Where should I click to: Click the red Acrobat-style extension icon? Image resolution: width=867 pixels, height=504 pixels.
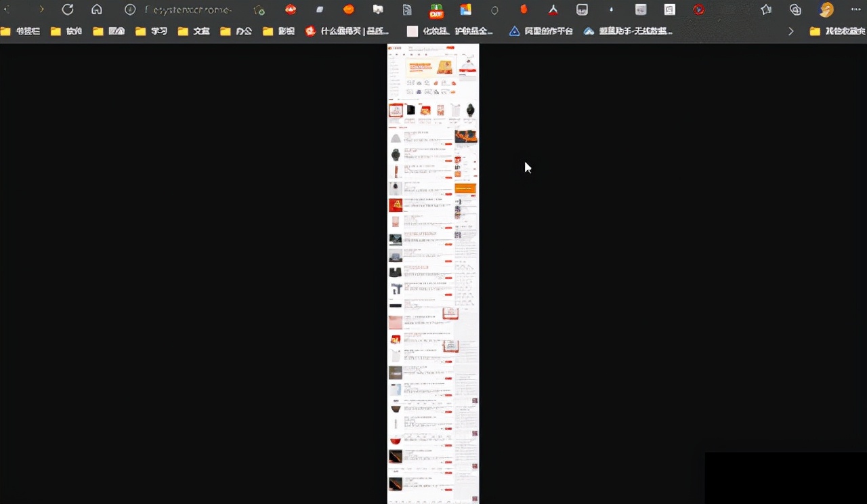pos(553,9)
